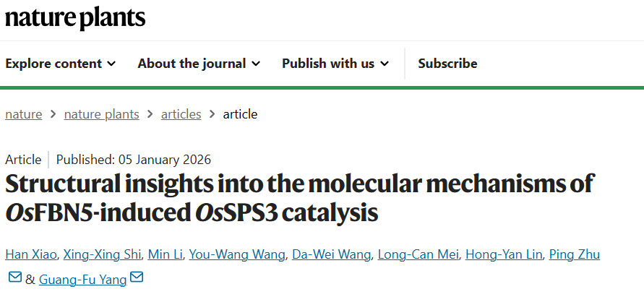Go to the nature breadcrumb link

[24, 114]
